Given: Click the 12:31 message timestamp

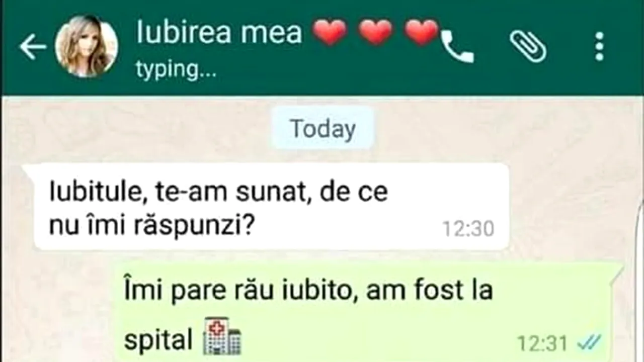Looking at the screenshot, I should pyautogui.click(x=542, y=344).
